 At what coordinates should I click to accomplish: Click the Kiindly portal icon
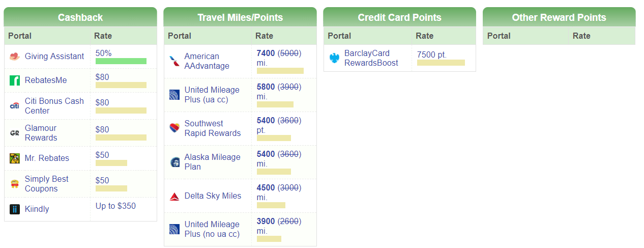point(15,209)
